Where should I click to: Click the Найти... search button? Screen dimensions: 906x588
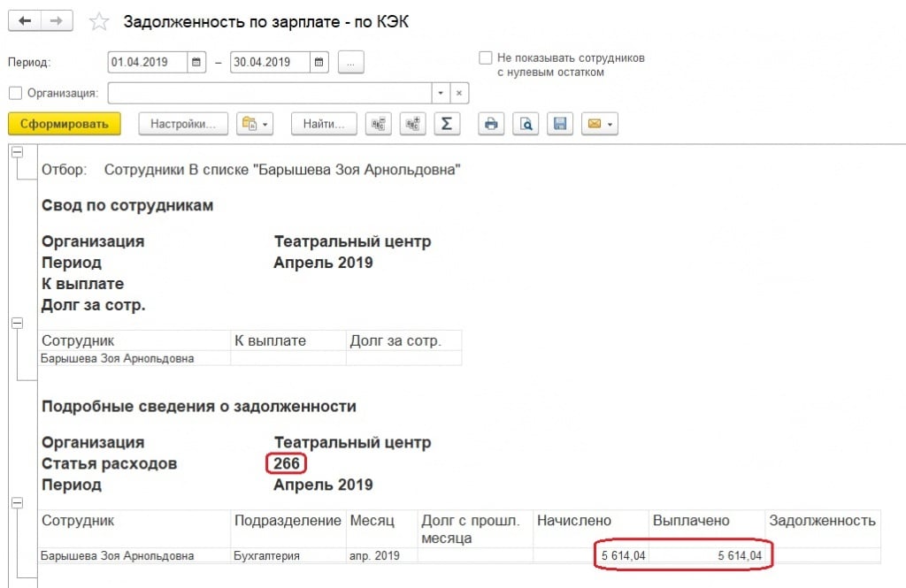(x=324, y=124)
